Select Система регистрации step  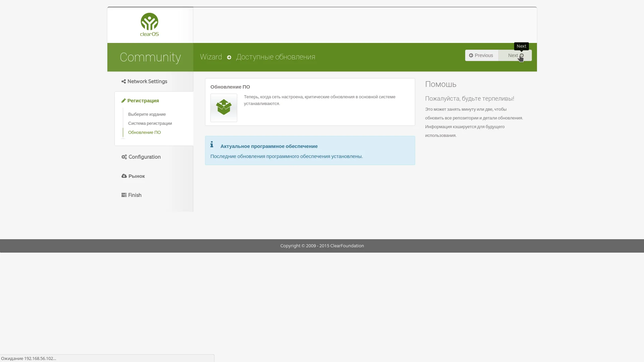pos(150,123)
